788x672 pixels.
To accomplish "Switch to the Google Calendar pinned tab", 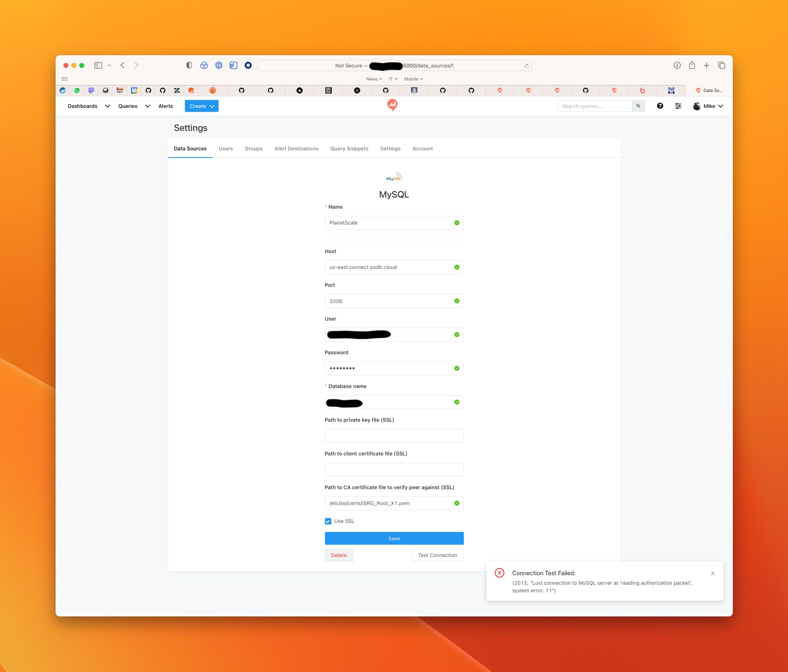I will point(134,91).
